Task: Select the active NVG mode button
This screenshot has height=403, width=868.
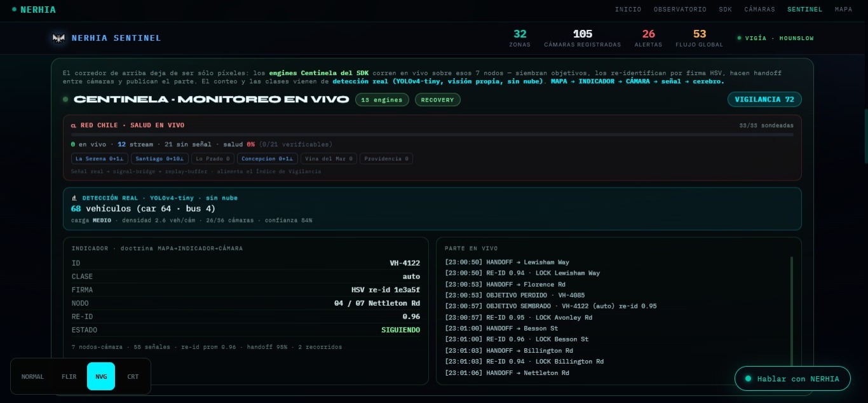Action: (101, 376)
